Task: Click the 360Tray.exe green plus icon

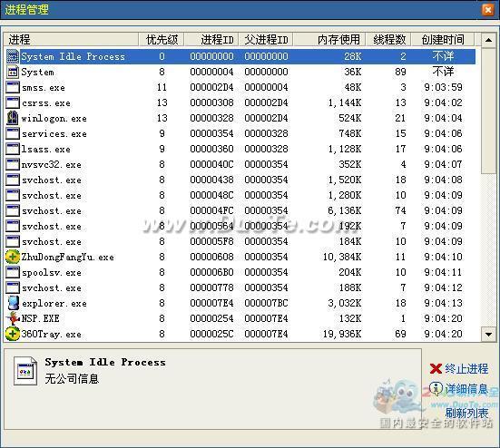Action: [13, 334]
